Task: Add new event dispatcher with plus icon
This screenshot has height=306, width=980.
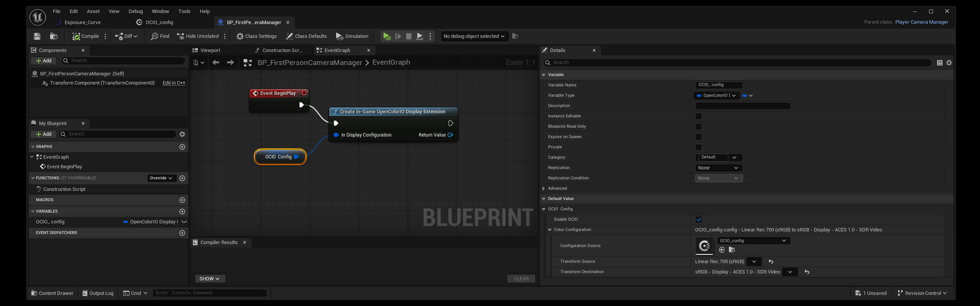Action: tap(182, 233)
